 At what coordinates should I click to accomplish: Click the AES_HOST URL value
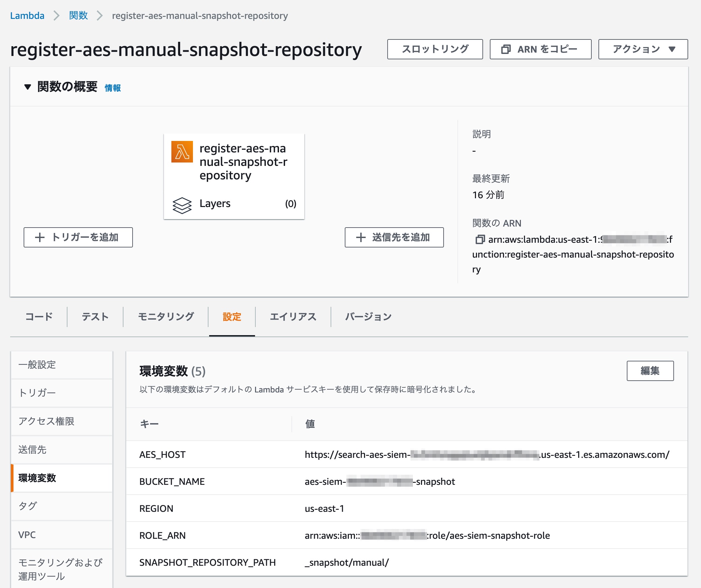pyautogui.click(x=487, y=454)
